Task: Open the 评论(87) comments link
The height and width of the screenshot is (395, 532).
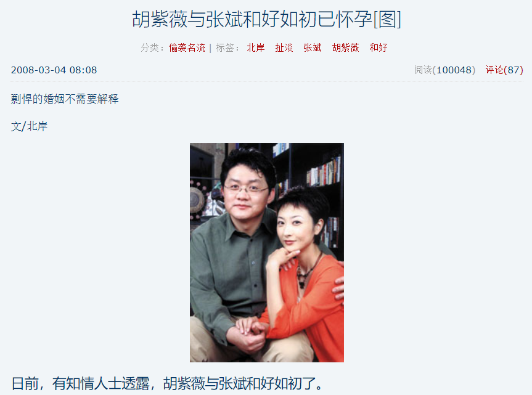Action: (504, 70)
